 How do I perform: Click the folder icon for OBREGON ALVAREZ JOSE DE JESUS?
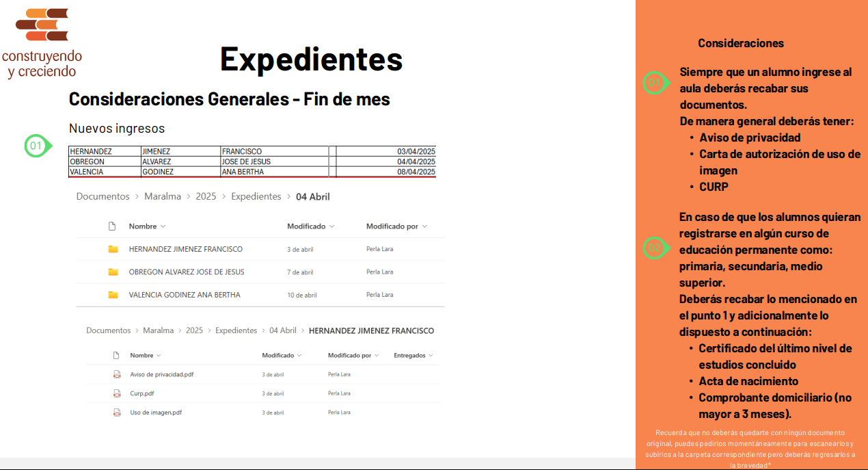[113, 272]
